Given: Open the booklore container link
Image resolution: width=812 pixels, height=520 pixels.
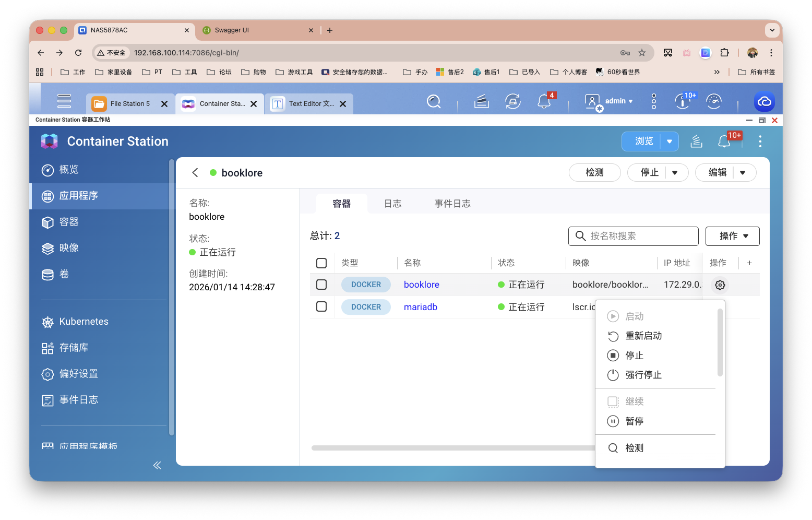Looking at the screenshot, I should (x=421, y=285).
